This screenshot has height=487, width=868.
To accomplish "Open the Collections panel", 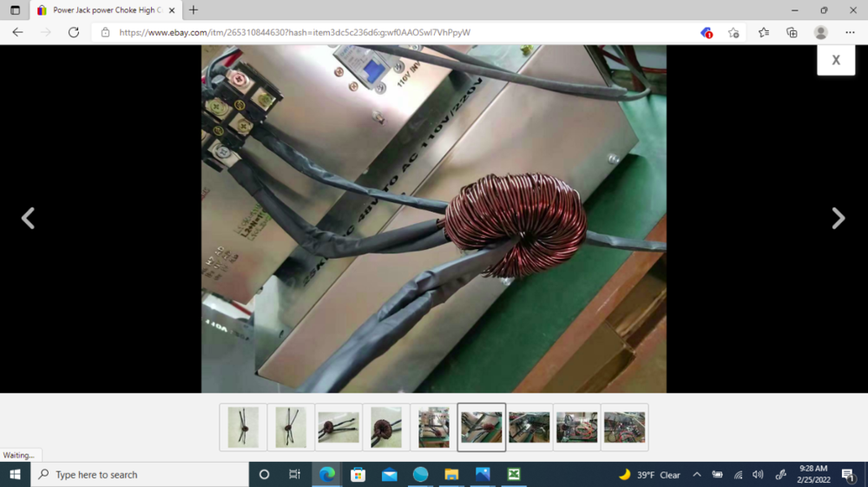I will [x=792, y=33].
